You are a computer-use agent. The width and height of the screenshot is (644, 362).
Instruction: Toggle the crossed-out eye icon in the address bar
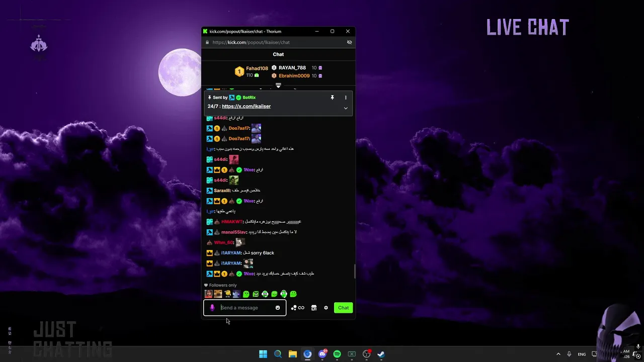[x=349, y=42]
